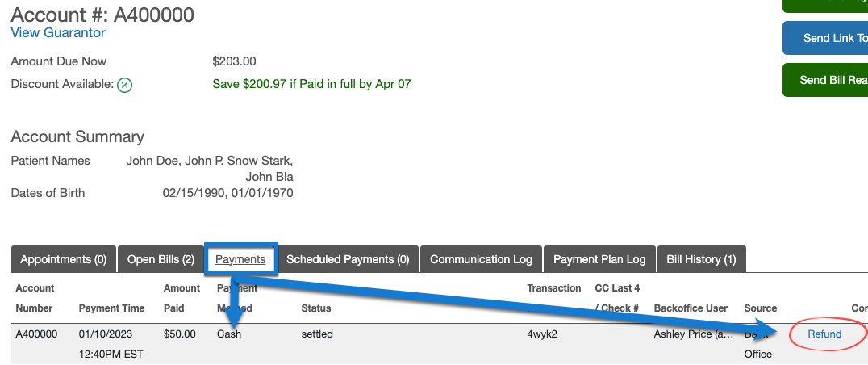
Task: Open the View Guarantor link
Action: pos(58,33)
